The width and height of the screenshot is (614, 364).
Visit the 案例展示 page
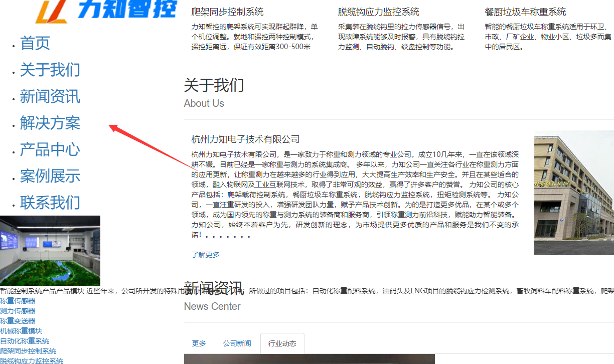(x=50, y=176)
